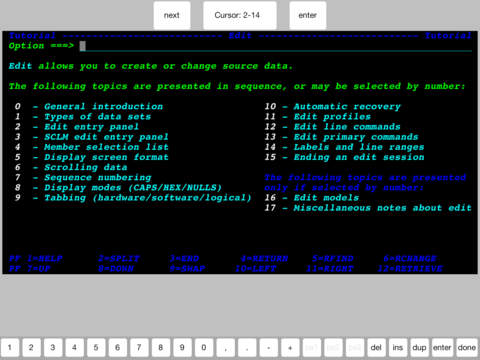
Task: Tap the 8 key in bottom key row
Action: click(x=161, y=348)
